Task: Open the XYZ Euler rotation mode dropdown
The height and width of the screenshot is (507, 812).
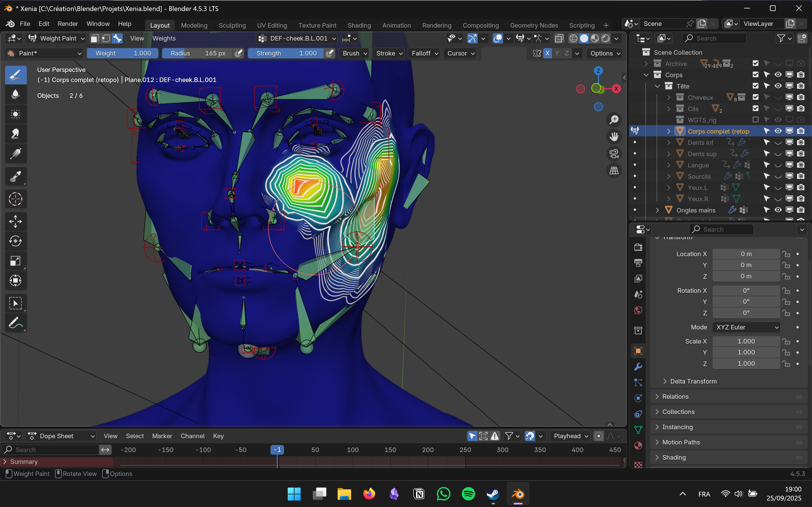Action: (746, 327)
